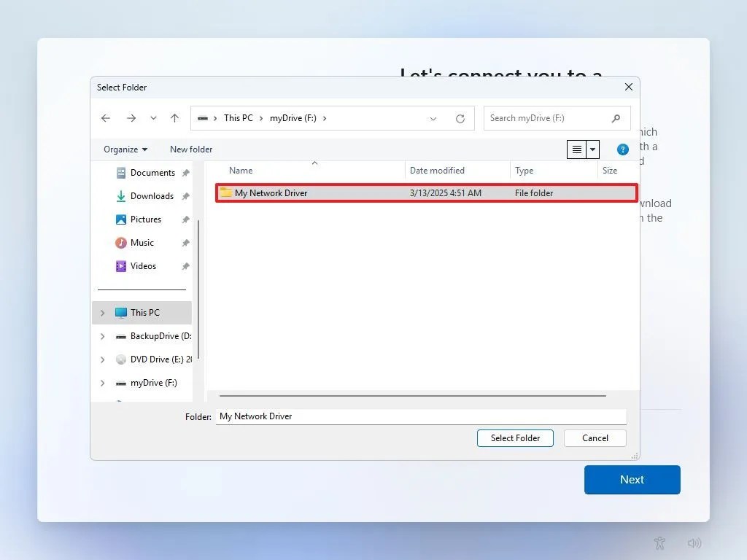Viewport: 747px width, 560px height.
Task: Expand the BackupDrive (D:) drive entry
Action: (x=102, y=336)
